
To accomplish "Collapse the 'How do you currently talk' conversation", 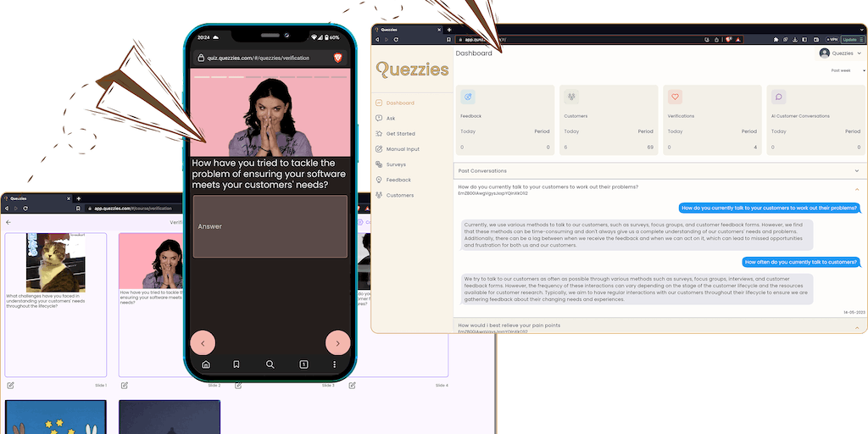I will click(857, 190).
